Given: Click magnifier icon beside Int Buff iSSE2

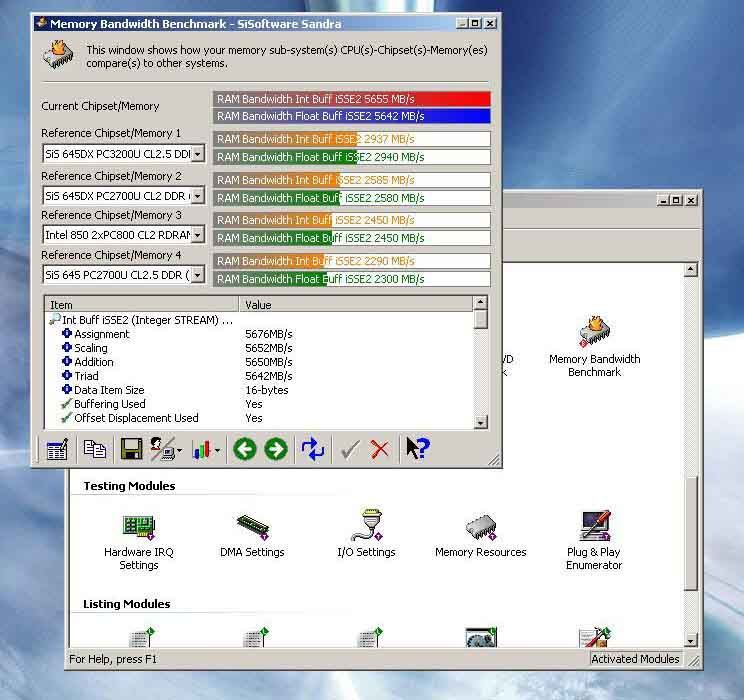Looking at the screenshot, I should (55, 319).
